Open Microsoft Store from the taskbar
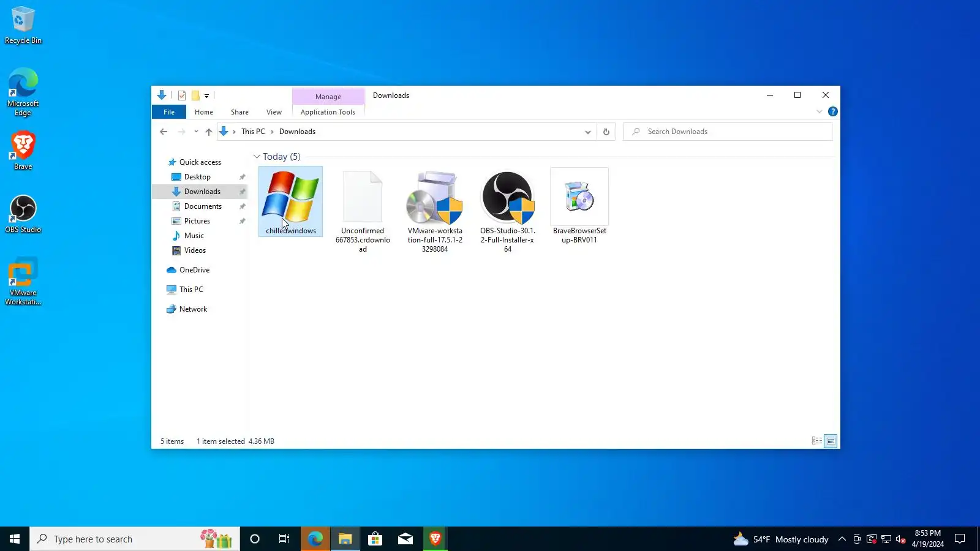980x551 pixels. pyautogui.click(x=375, y=539)
